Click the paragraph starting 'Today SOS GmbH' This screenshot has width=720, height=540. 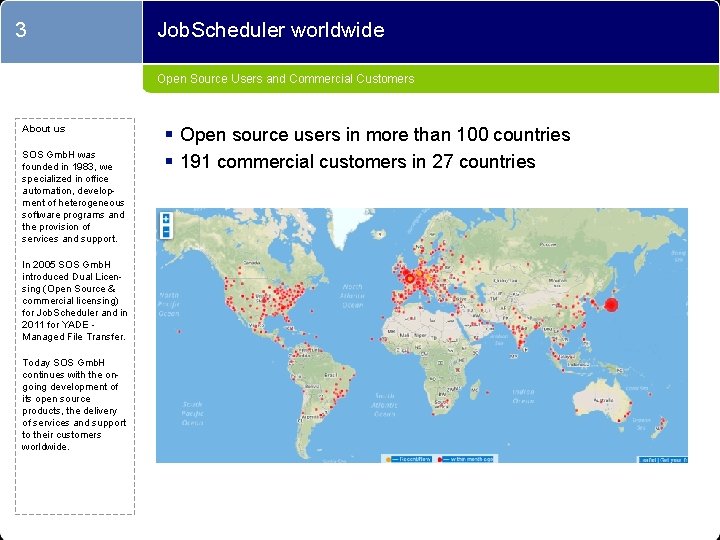pyautogui.click(x=74, y=405)
